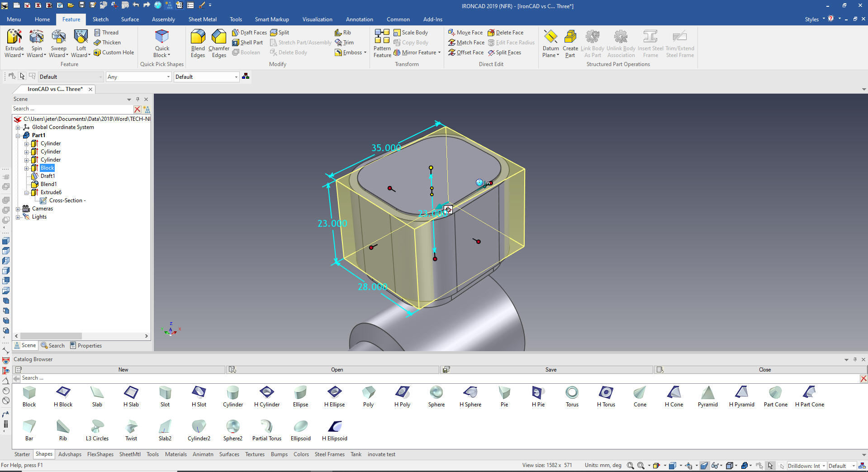Click the Open catalog button
Screen dimensions: 868x472
337,370
